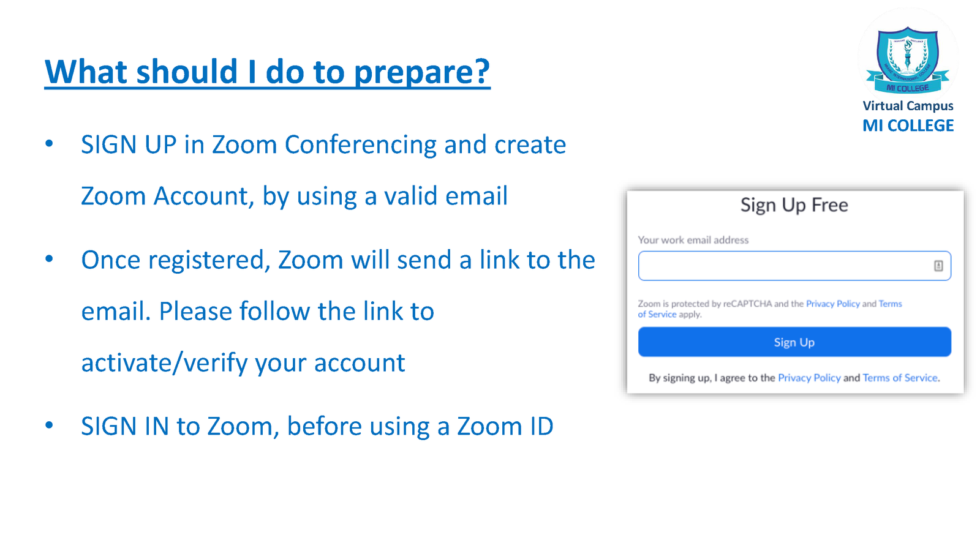The height and width of the screenshot is (551, 980).
Task: Click the 'By signing up, I agree' text
Action: click(x=712, y=378)
